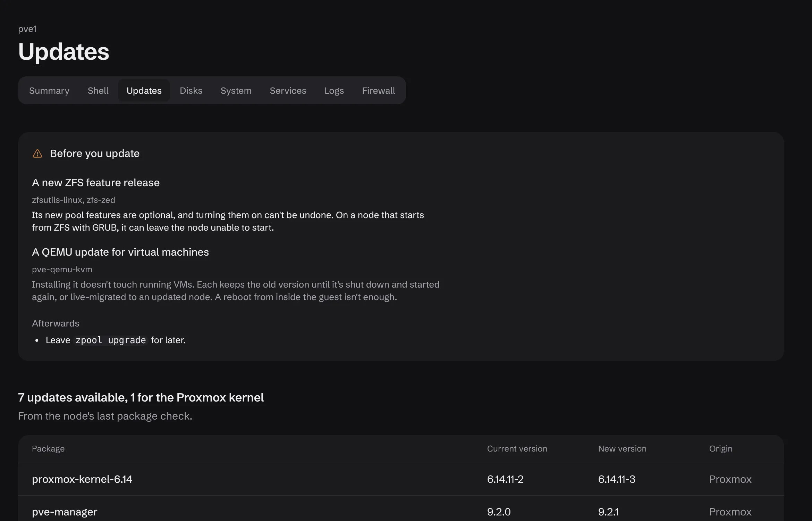The height and width of the screenshot is (521, 812).
Task: Click current version 9.2.0
Action: (x=499, y=512)
